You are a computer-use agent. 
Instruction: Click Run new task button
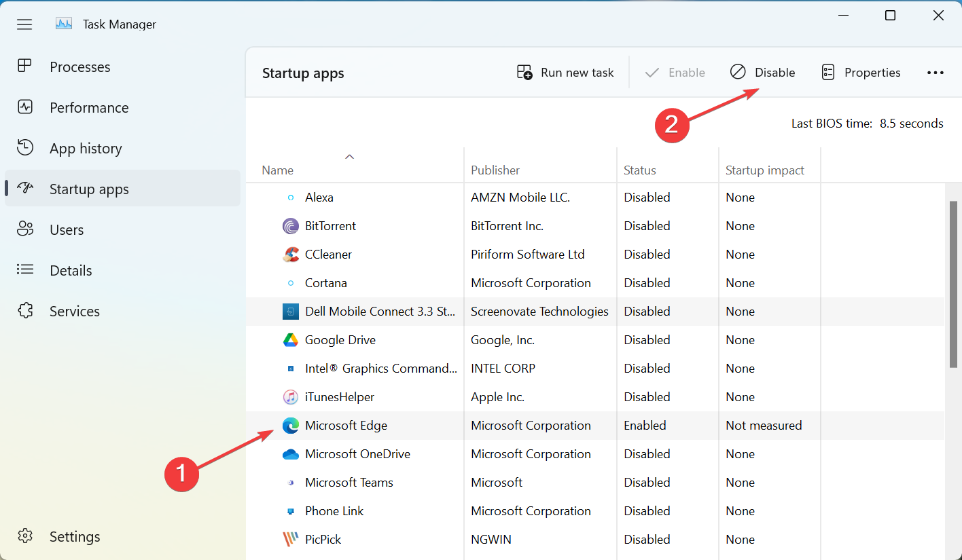point(565,73)
